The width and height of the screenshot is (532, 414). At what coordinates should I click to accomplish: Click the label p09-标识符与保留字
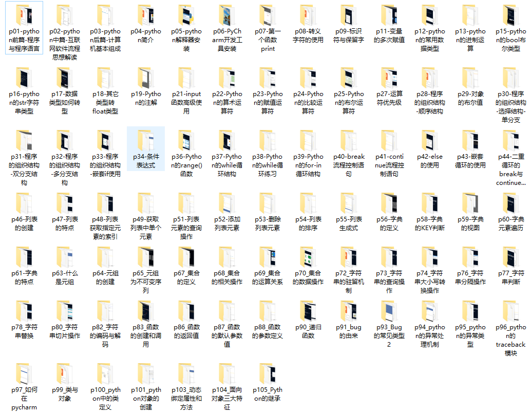coord(349,35)
